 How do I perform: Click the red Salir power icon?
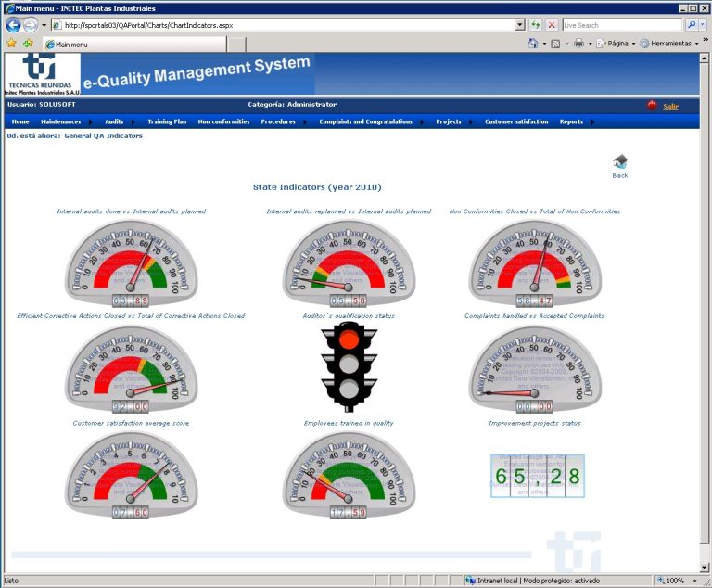[652, 106]
